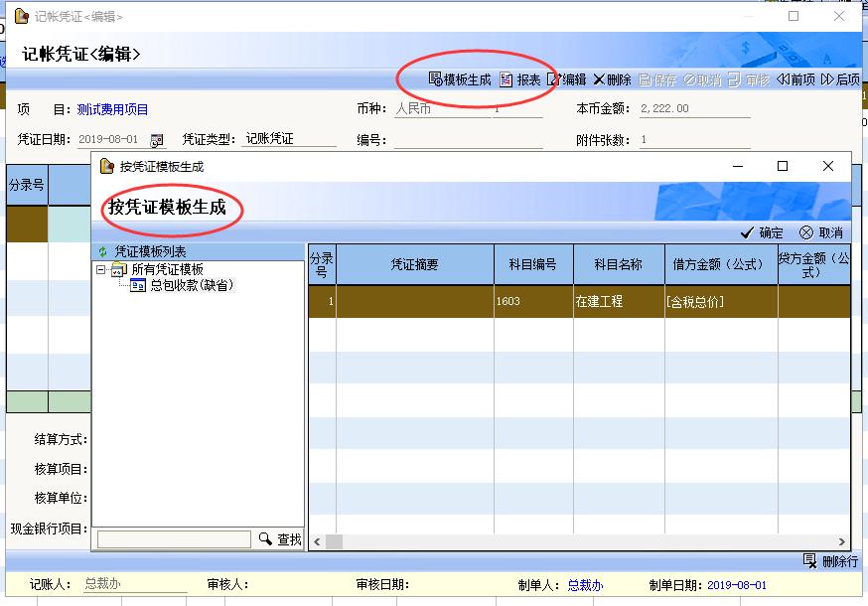Select 总包收款(缺省) template in tree
868x606 pixels.
[x=191, y=285]
